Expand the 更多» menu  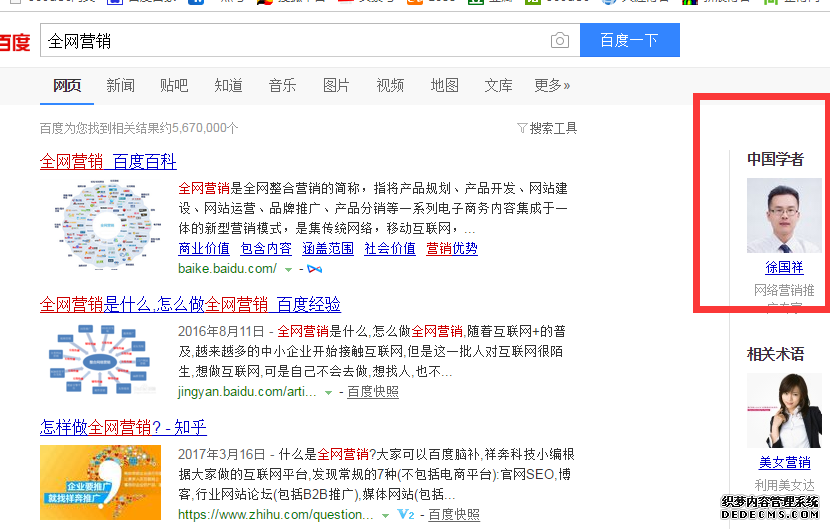coord(552,85)
